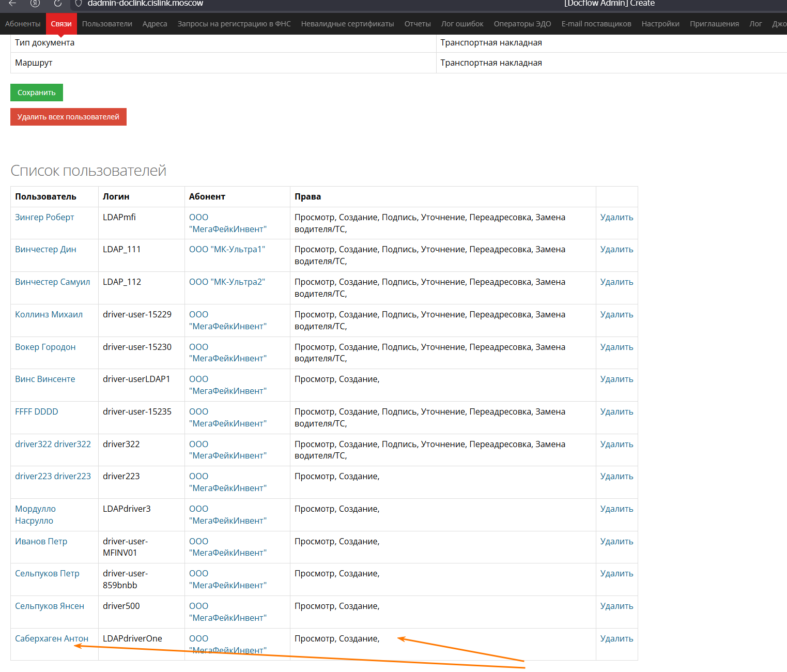Reload the page with the refresh icon

[x=58, y=3]
